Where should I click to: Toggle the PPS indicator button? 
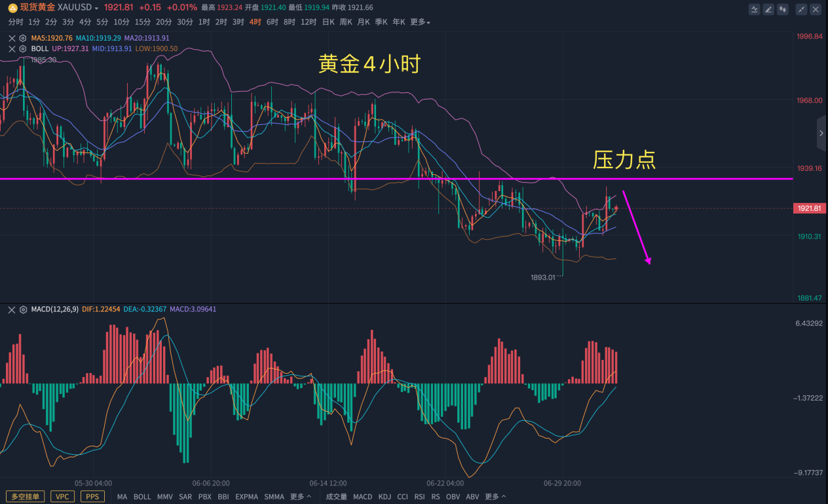[92, 497]
